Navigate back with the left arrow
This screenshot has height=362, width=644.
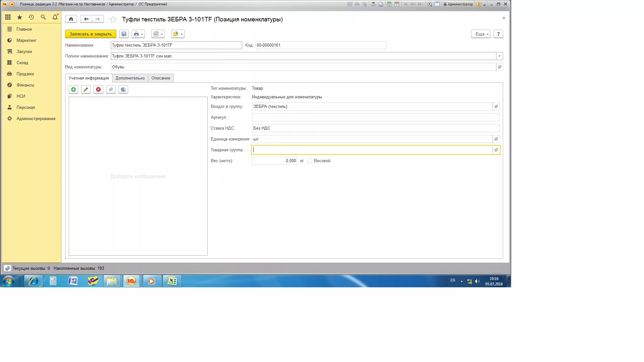pyautogui.click(x=86, y=19)
